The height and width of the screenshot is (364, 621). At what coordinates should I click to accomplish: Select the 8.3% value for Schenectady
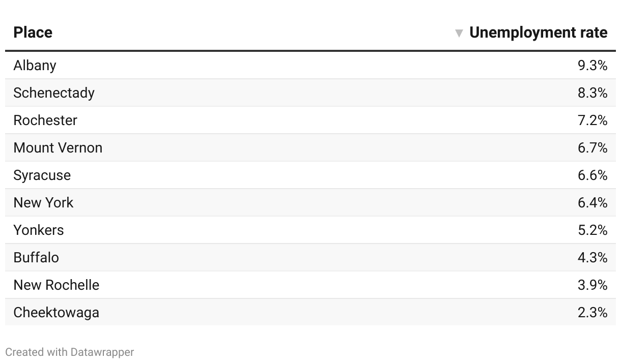pyautogui.click(x=592, y=93)
